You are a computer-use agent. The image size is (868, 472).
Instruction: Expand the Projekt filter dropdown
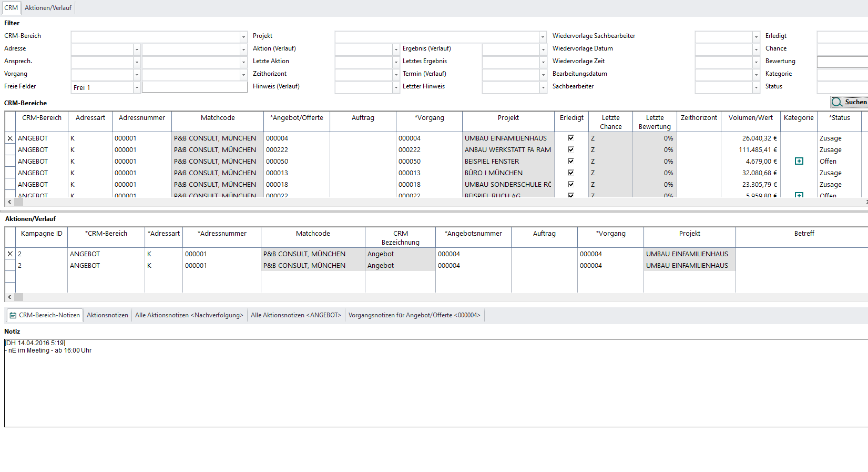543,36
